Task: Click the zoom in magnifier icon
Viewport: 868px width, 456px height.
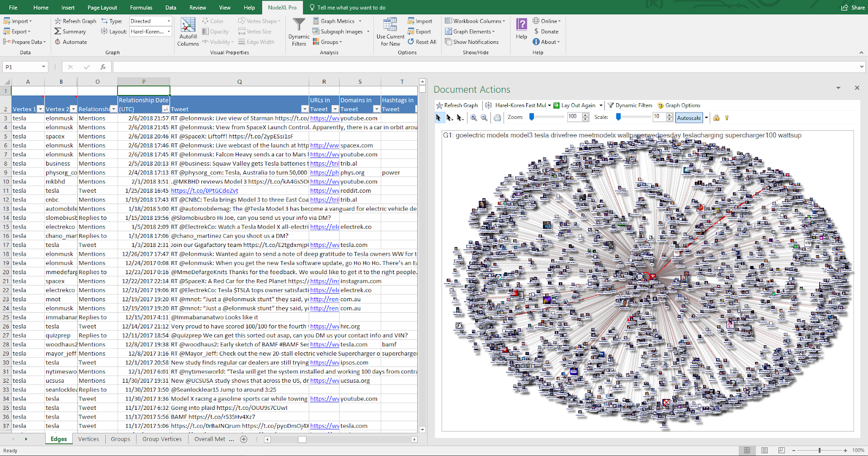Action: click(474, 117)
